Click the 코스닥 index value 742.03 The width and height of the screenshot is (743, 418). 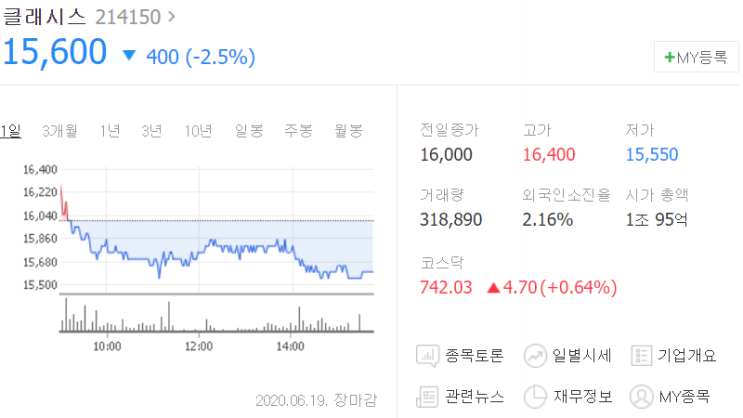coord(446,287)
